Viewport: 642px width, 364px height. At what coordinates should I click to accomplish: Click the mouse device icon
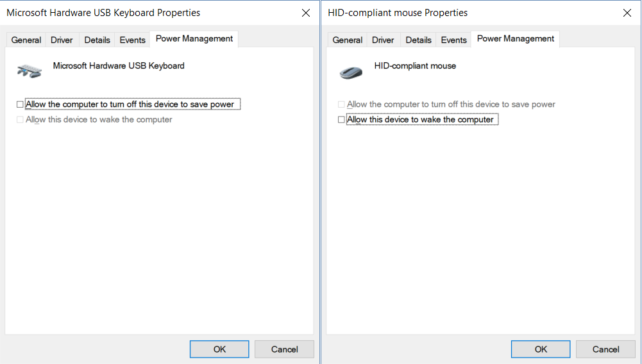[351, 72]
